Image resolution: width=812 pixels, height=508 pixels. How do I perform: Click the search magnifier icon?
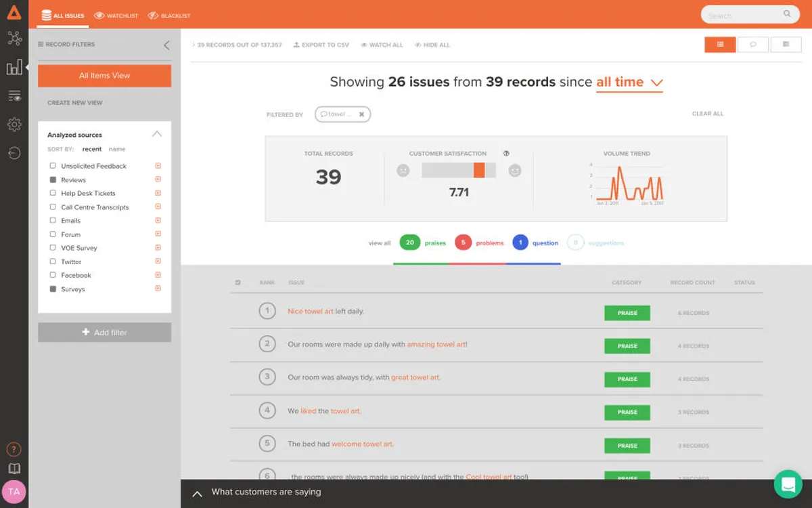point(787,14)
